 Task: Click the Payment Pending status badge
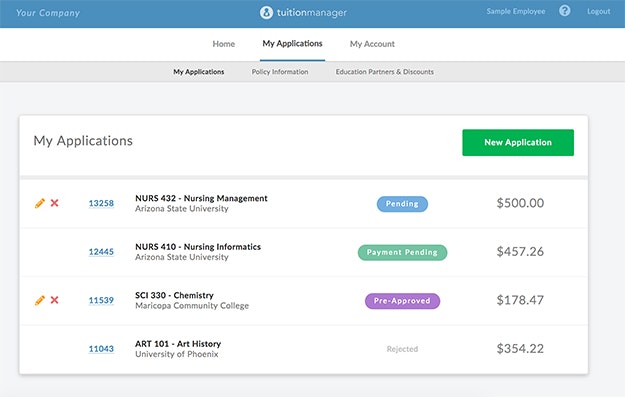tap(402, 252)
